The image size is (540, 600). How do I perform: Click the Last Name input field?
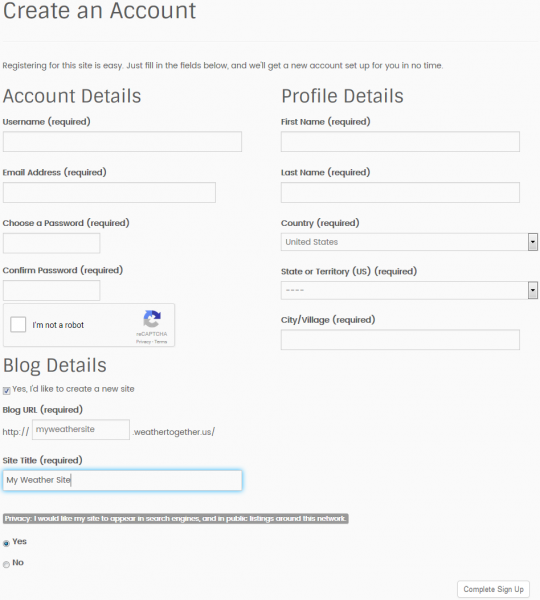point(400,192)
